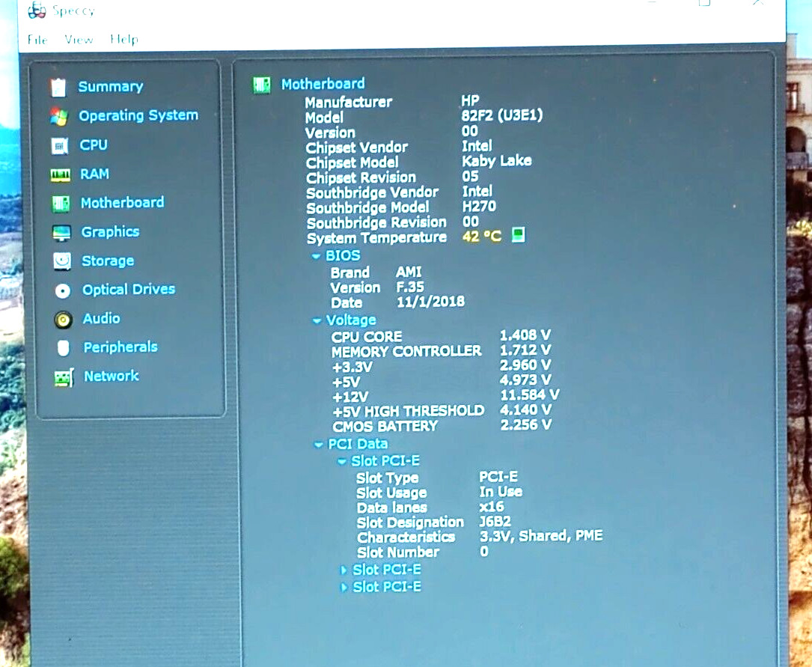Select the BIOS date 11/1/2018
Image resolution: width=812 pixels, height=667 pixels.
430,302
